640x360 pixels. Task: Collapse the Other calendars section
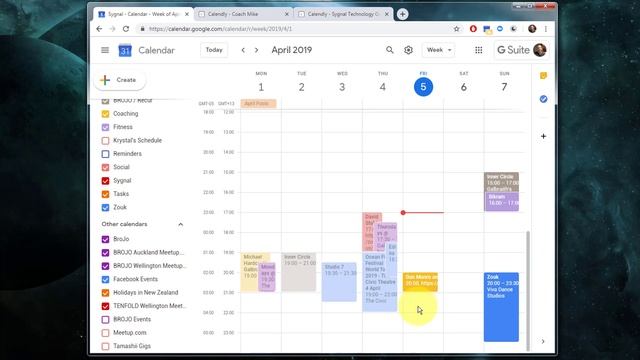pos(180,224)
